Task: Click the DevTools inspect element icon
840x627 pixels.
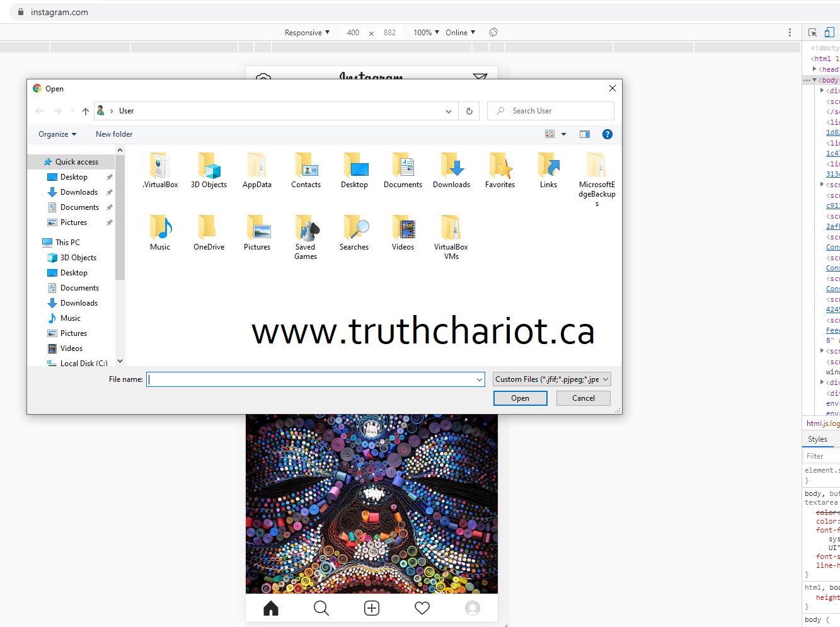Action: (813, 32)
